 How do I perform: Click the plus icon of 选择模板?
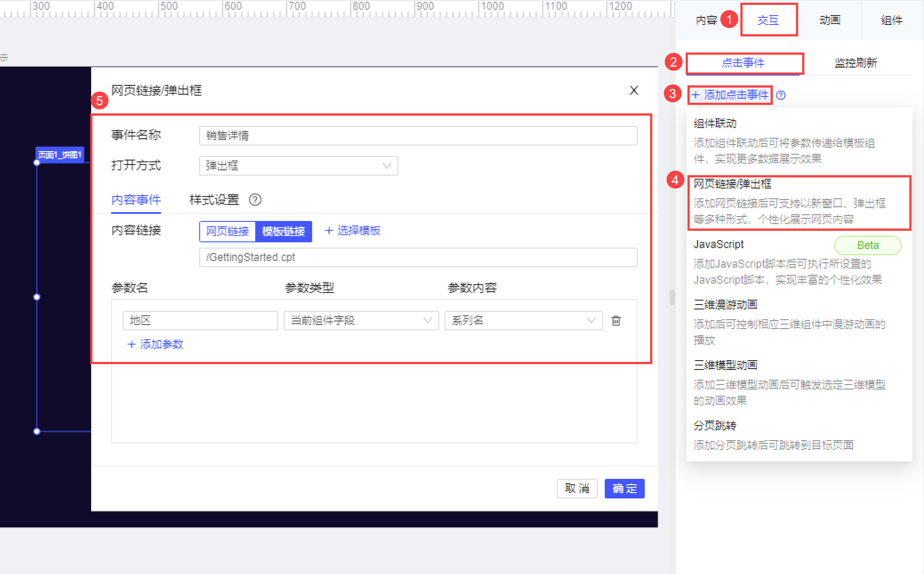(329, 231)
